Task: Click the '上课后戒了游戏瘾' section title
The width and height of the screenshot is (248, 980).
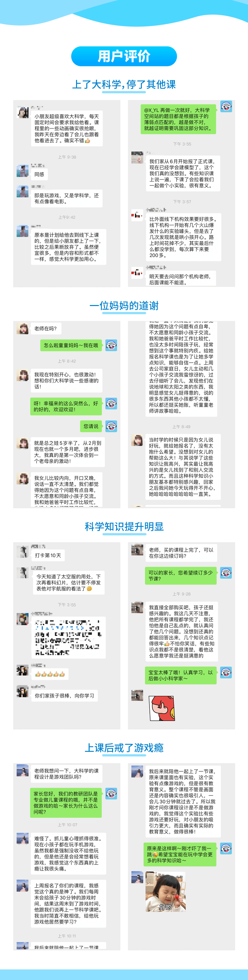Action: coord(124,748)
